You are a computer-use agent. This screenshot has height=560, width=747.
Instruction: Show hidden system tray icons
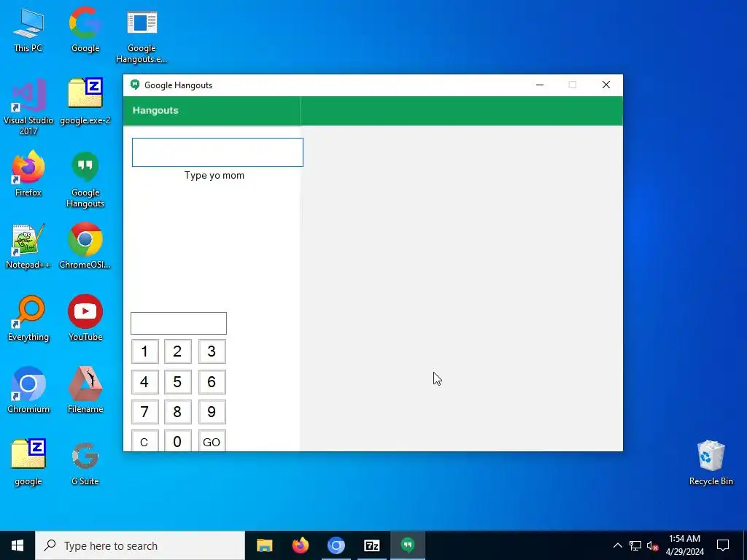point(617,545)
